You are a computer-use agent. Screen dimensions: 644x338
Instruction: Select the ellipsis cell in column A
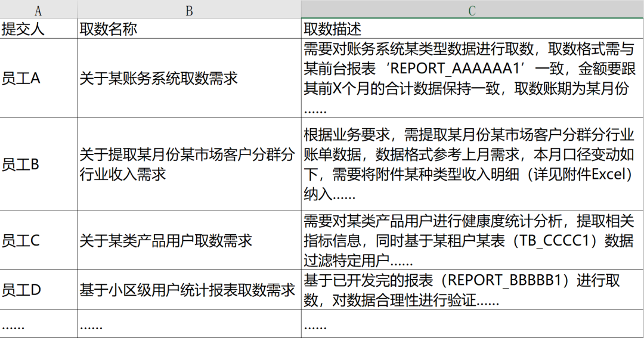click(x=38, y=324)
